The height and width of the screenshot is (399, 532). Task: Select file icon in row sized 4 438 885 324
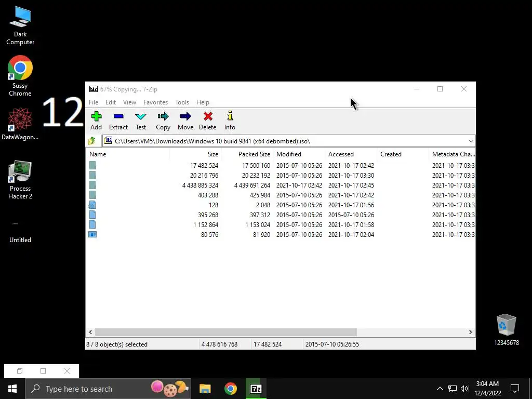(x=92, y=185)
